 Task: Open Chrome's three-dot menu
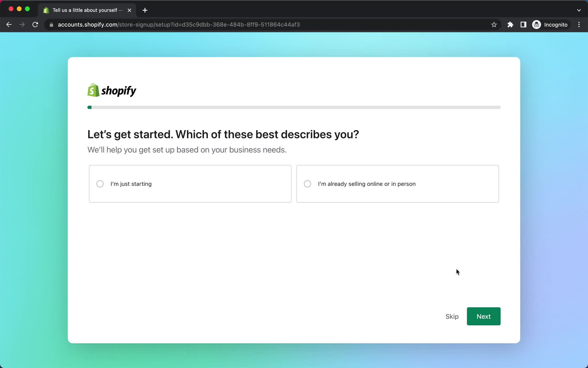coord(579,25)
